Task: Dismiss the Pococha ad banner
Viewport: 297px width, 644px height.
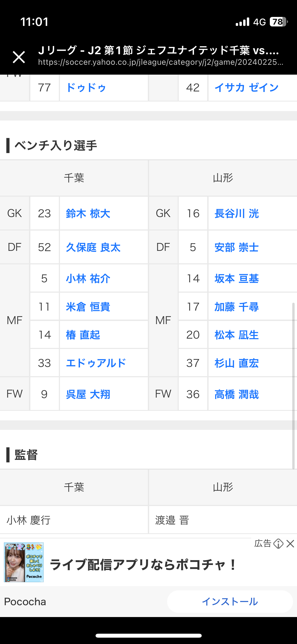Action: (290, 544)
